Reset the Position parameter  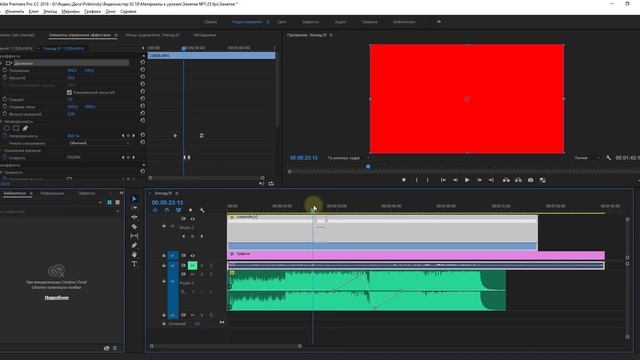pos(142,70)
